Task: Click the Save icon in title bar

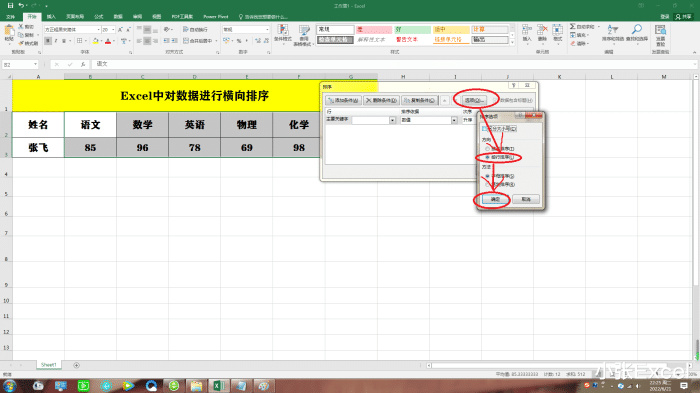Action: (10, 6)
